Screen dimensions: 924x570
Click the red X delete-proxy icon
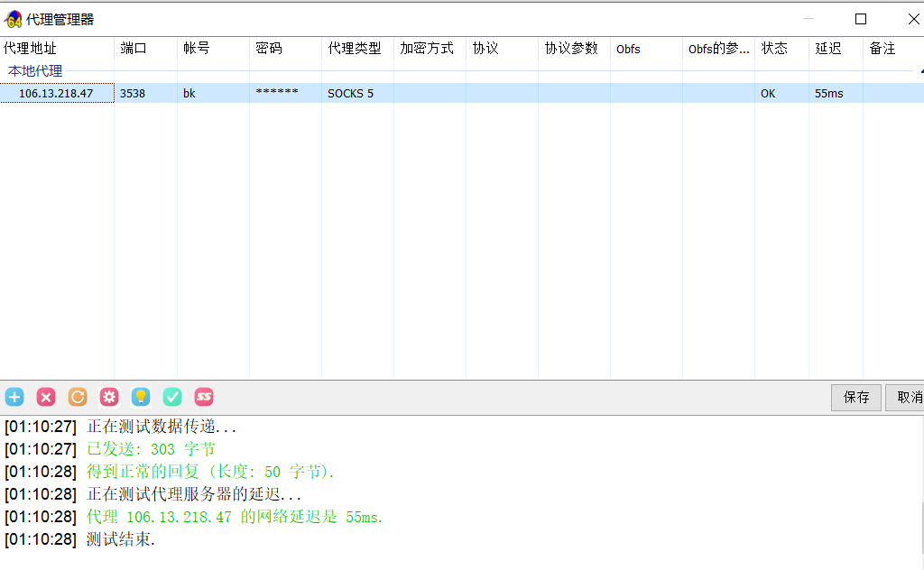46,398
